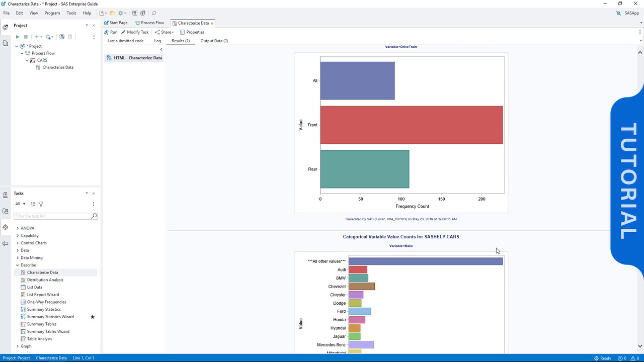Click the stacked windows icon in main toolbar
The width and height of the screenshot is (644, 362).
(x=143, y=13)
